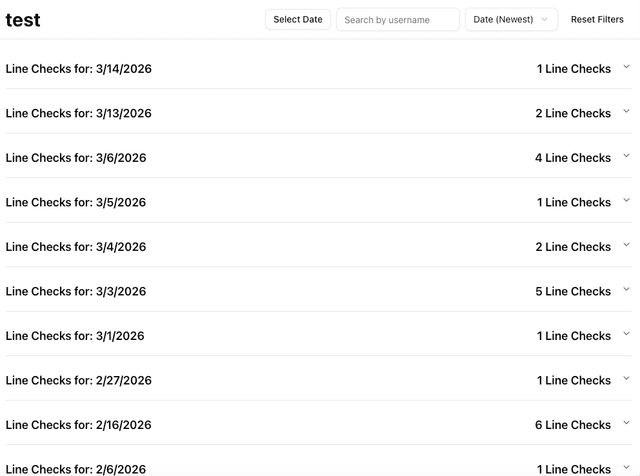Click the 5 Line Checks count label

(572, 292)
